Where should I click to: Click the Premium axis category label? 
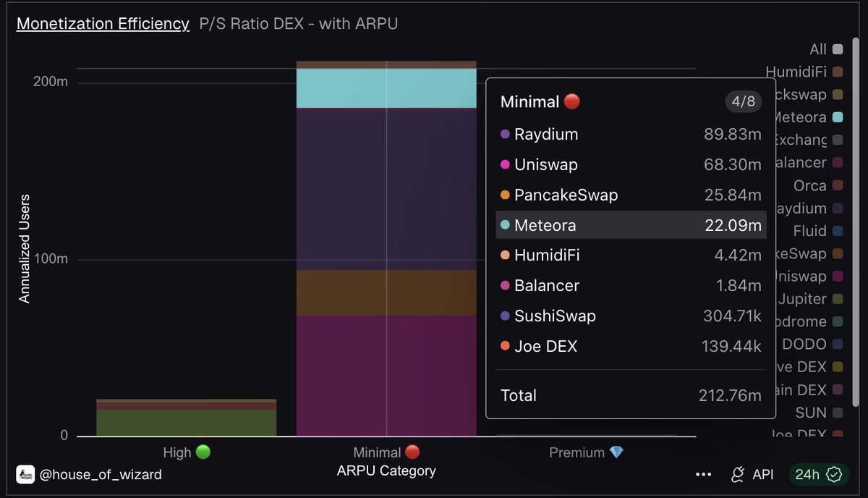coord(587,452)
